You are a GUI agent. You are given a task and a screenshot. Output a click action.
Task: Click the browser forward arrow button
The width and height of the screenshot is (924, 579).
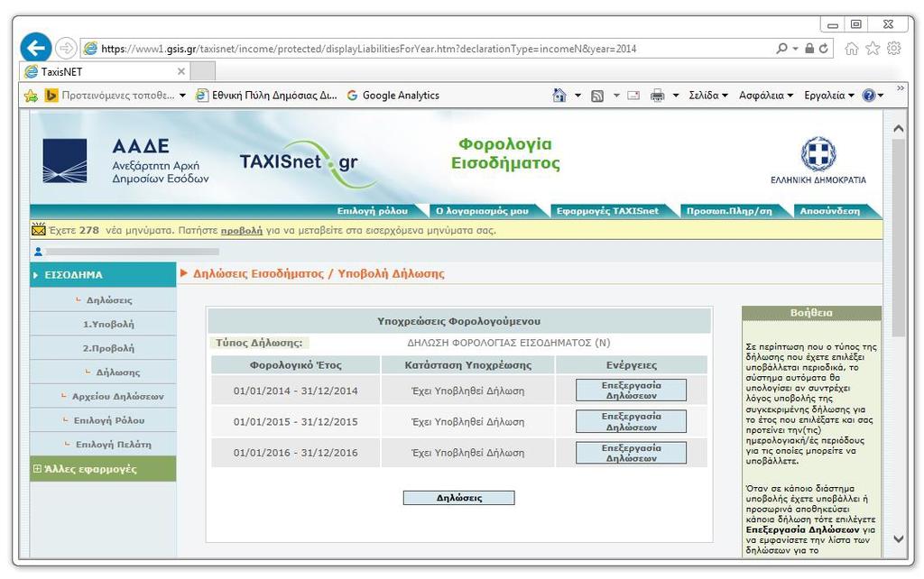66,49
